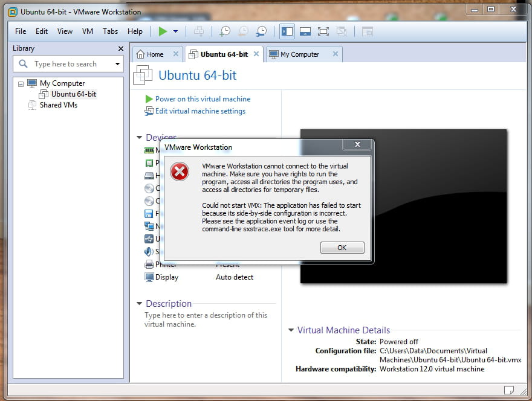Open the library search dropdown arrow

click(117, 64)
